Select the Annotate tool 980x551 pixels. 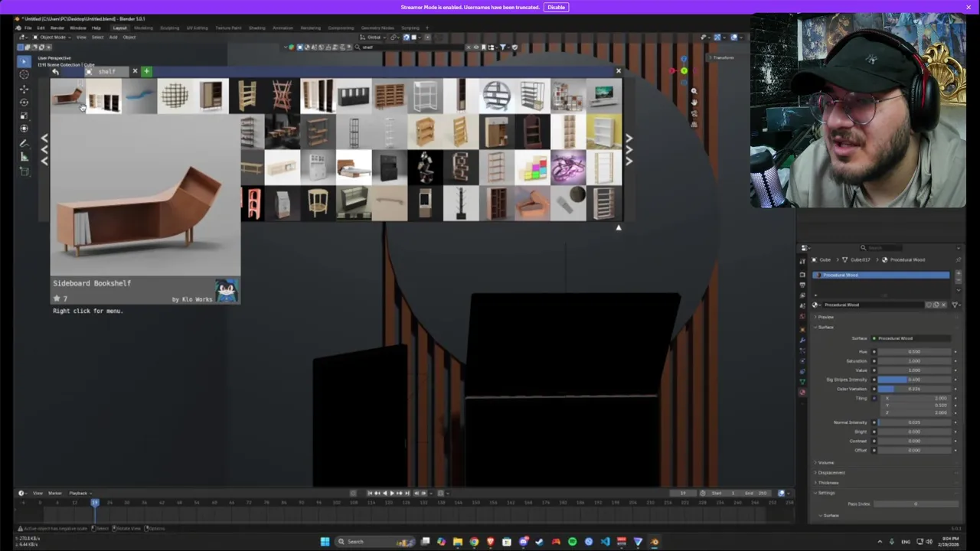(24, 143)
